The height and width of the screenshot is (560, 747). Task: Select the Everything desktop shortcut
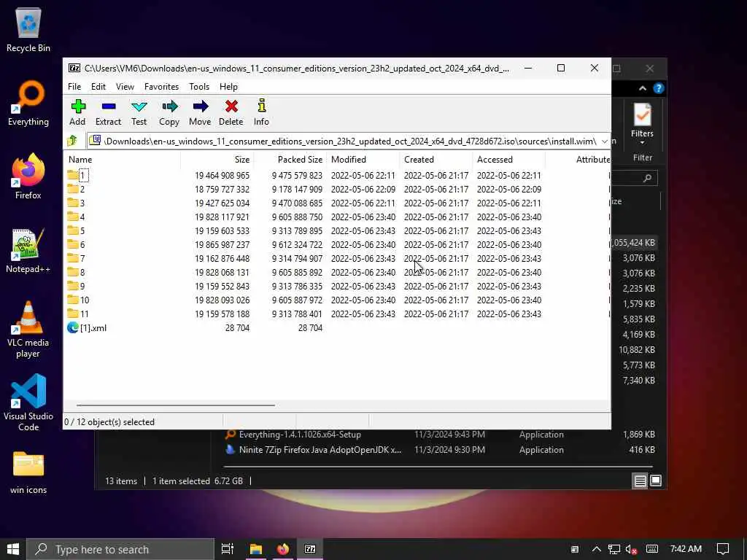[x=28, y=104]
